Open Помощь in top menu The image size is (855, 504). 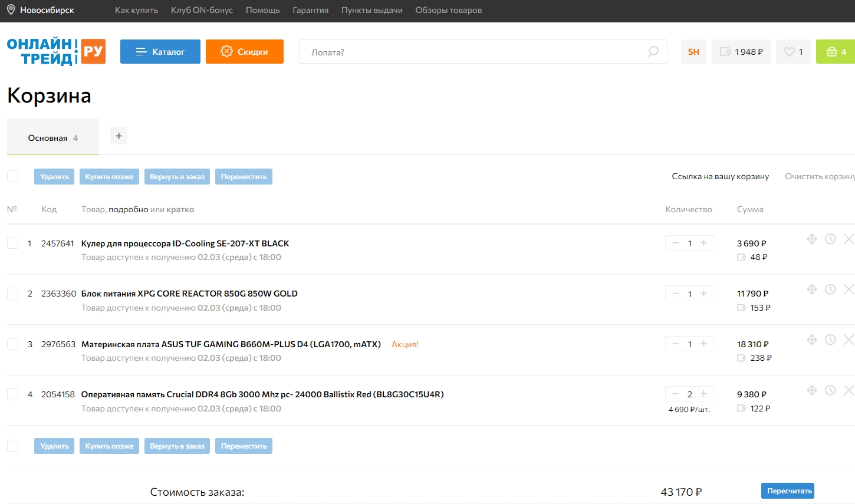[x=263, y=10]
